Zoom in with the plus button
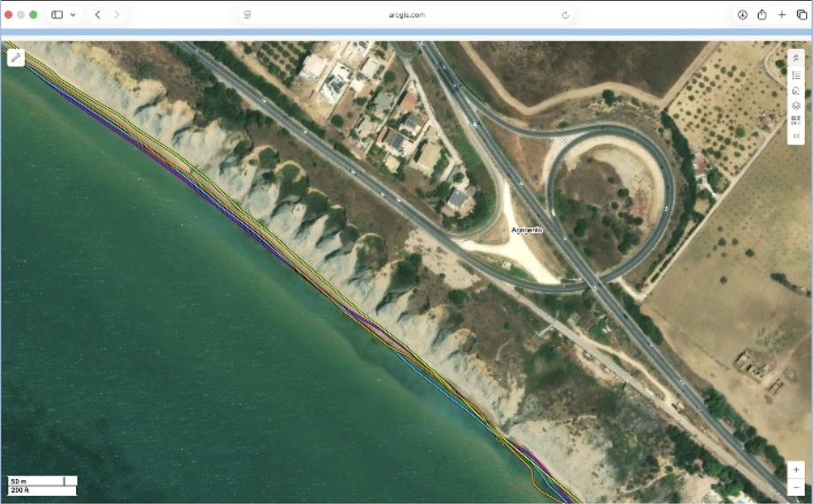 [796, 469]
